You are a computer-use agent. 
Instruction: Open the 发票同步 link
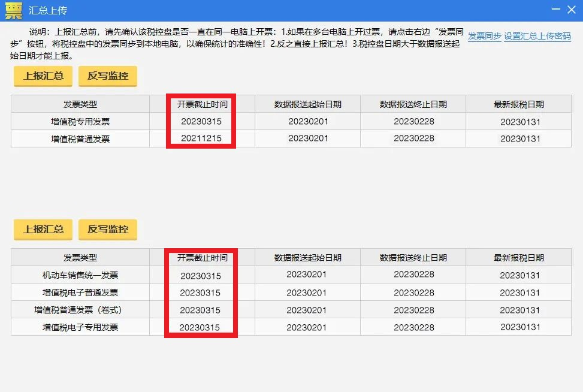click(485, 36)
